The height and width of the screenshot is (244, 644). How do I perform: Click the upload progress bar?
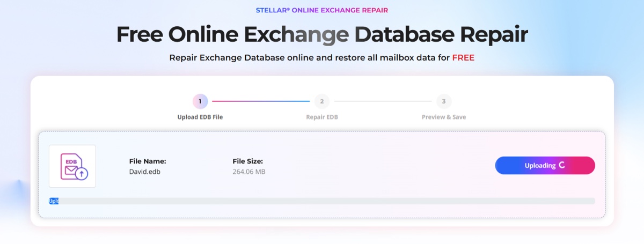(x=322, y=201)
